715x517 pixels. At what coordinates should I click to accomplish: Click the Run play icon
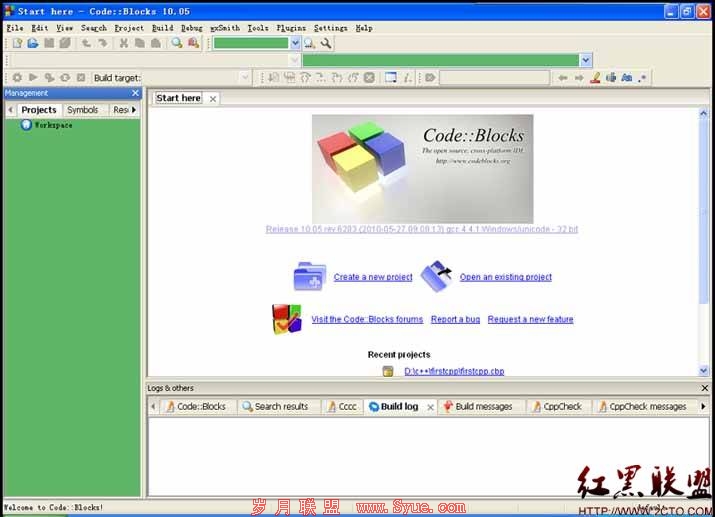click(33, 78)
